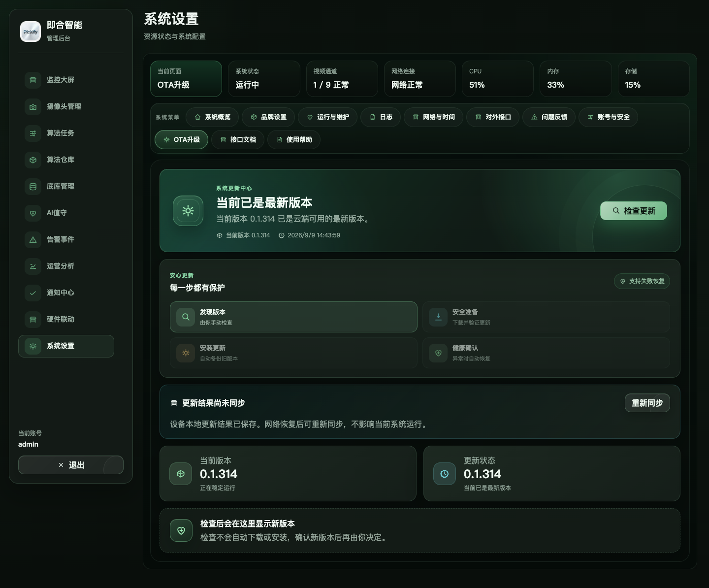Click the 视频通道 1 / 9 正常 card
709x588 pixels.
(342, 79)
